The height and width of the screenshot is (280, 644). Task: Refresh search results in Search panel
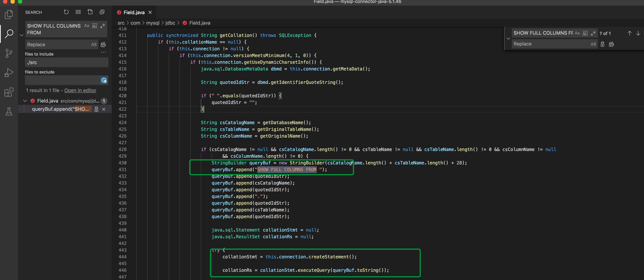(66, 12)
